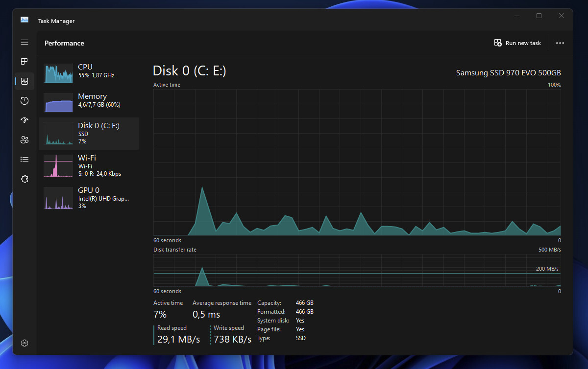Click the Samsung SSD 970 EVO 500GB label
This screenshot has height=369, width=588.
pos(509,73)
